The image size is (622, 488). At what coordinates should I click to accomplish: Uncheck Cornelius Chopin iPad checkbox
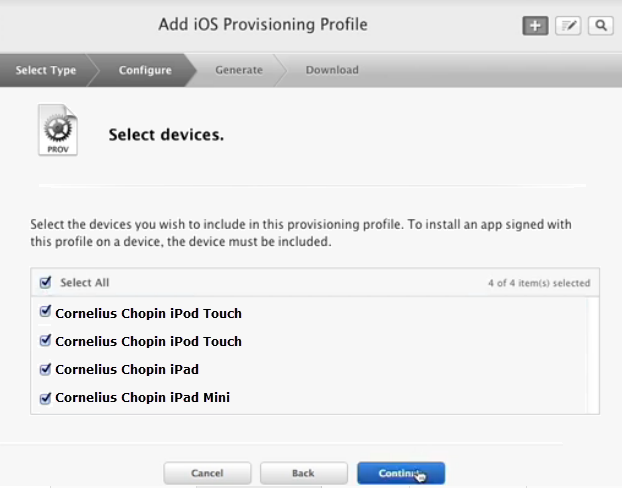(45, 369)
